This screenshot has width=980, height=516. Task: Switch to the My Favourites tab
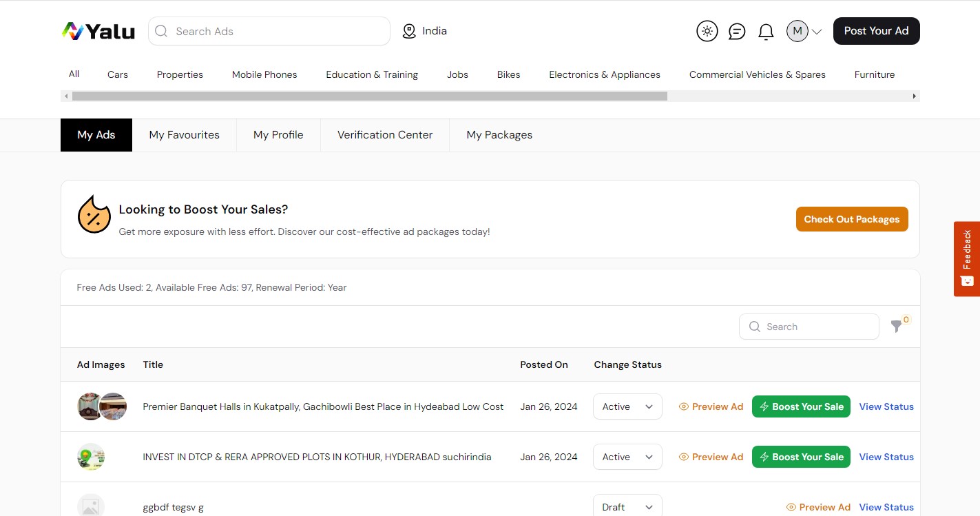[x=184, y=135]
